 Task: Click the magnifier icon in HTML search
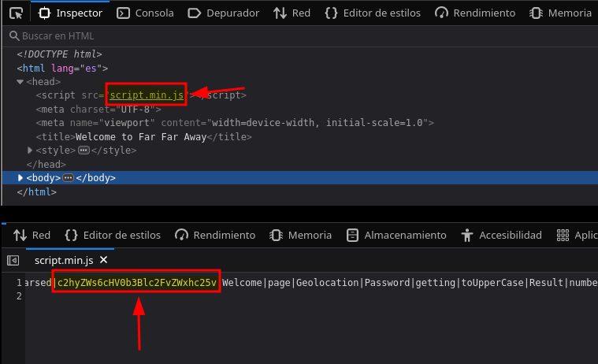(x=13, y=36)
